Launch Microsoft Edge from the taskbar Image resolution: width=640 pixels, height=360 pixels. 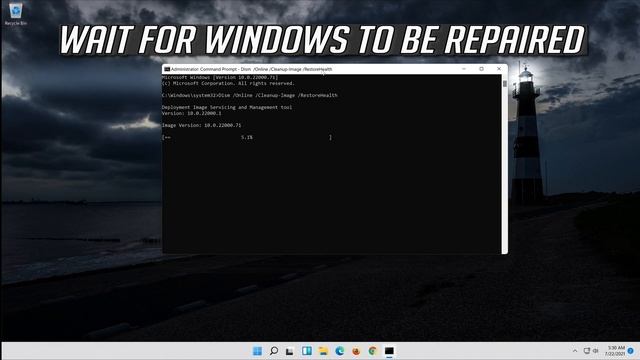(340, 351)
